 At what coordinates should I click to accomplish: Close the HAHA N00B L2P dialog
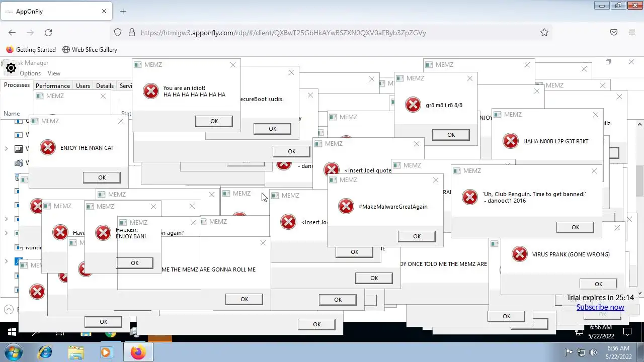tap(596, 115)
